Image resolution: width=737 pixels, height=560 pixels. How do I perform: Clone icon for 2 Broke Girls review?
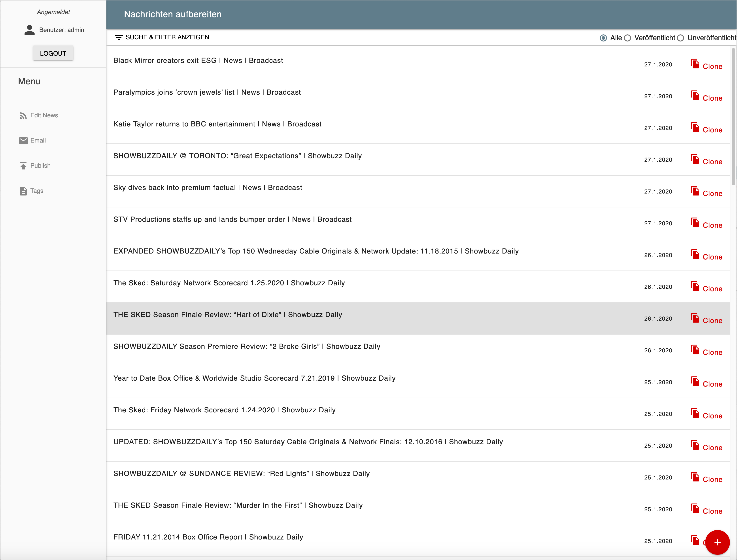pyautogui.click(x=695, y=350)
